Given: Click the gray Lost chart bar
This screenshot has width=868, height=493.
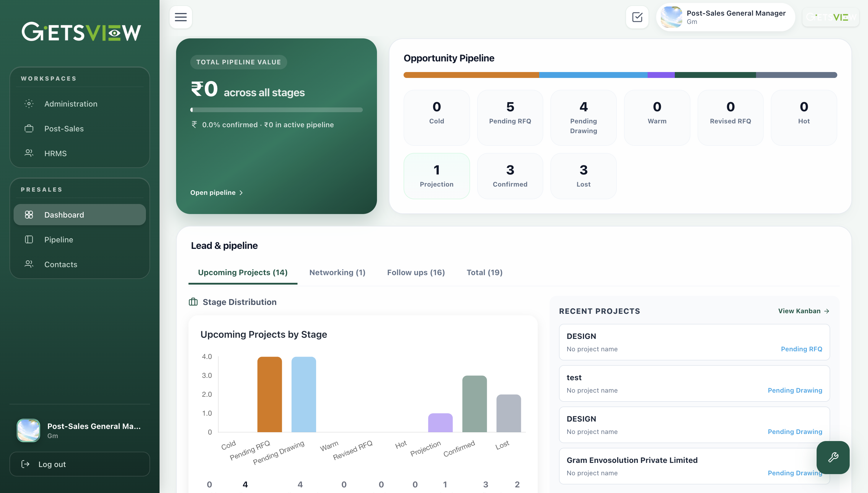Looking at the screenshot, I should pyautogui.click(x=508, y=413).
